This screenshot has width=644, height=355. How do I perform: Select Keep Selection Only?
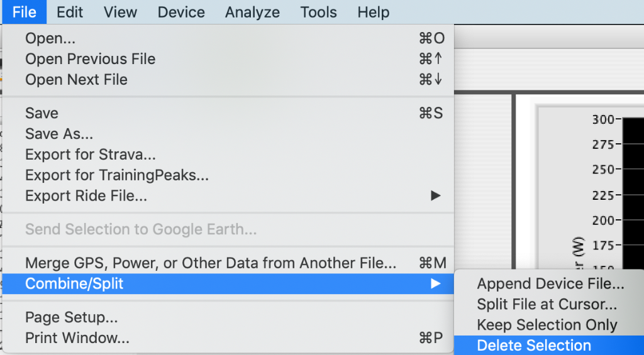(x=549, y=325)
